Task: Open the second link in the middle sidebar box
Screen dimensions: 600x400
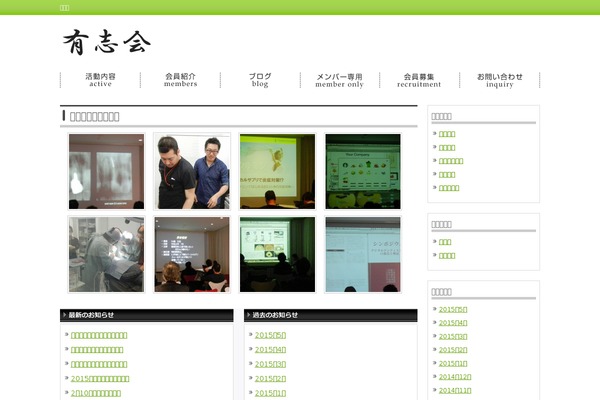Action: (x=447, y=256)
